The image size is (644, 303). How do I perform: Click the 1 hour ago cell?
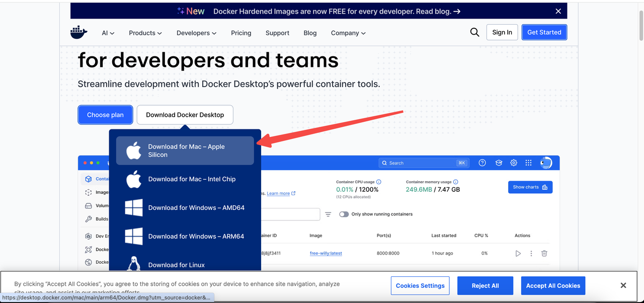(x=442, y=253)
